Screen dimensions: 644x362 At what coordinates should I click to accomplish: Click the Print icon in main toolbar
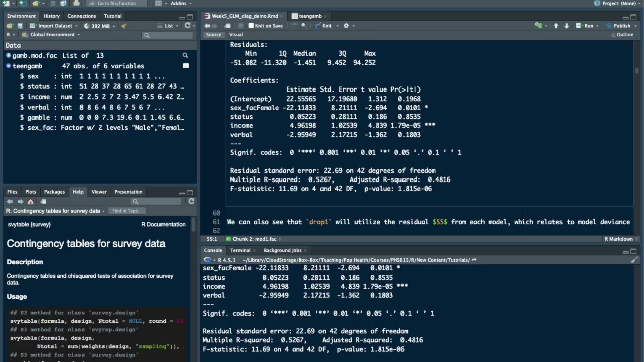76,3
